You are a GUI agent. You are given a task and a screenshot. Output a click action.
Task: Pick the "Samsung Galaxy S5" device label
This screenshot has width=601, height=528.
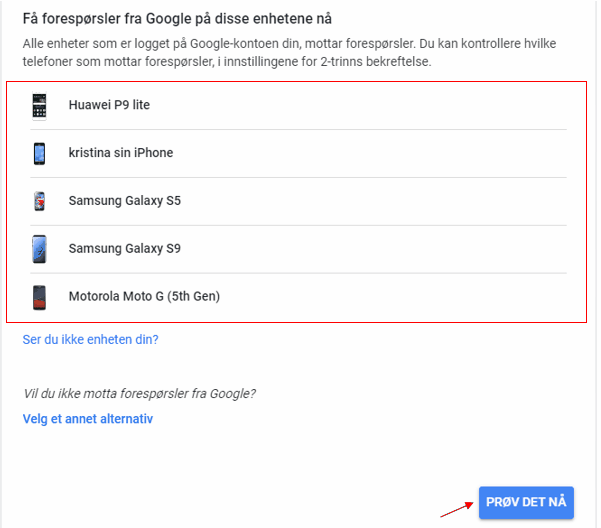[125, 201]
